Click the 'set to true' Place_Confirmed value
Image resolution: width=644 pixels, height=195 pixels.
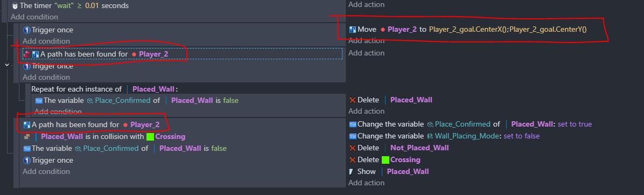pyautogui.click(x=575, y=124)
